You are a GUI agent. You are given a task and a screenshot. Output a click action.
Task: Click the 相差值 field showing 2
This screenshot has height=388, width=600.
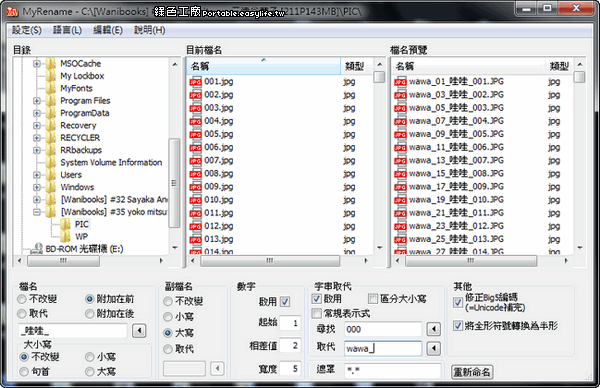[x=290, y=346]
